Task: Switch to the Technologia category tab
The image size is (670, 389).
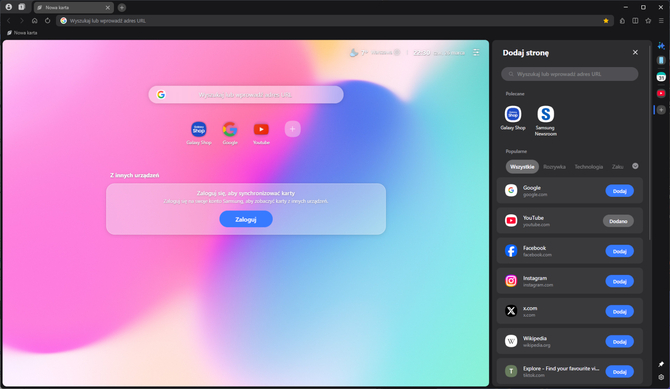Action: tap(588, 167)
